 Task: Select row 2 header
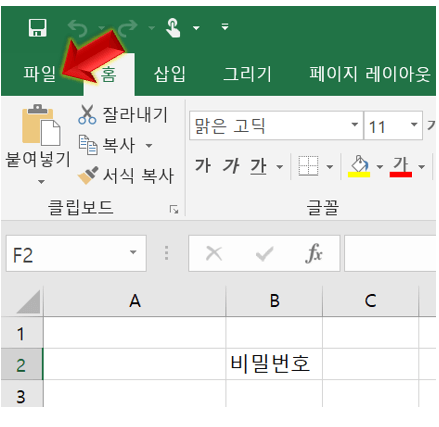click(22, 364)
